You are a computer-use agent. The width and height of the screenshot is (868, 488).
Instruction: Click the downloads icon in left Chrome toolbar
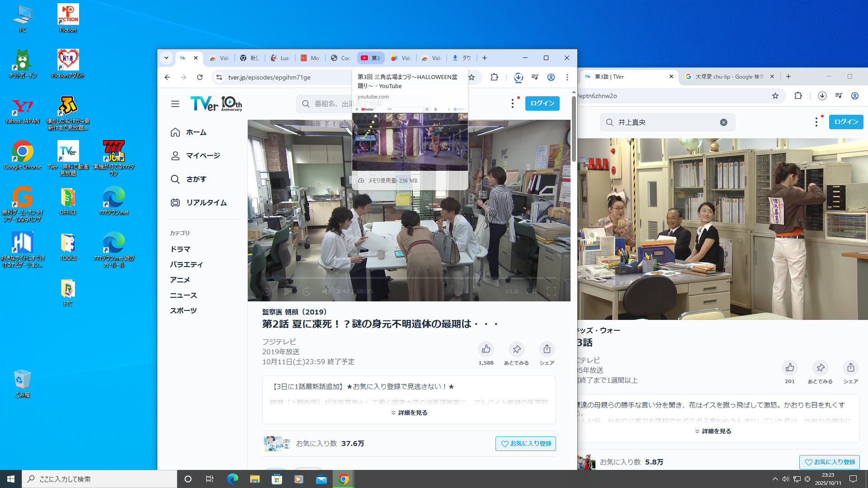518,77
